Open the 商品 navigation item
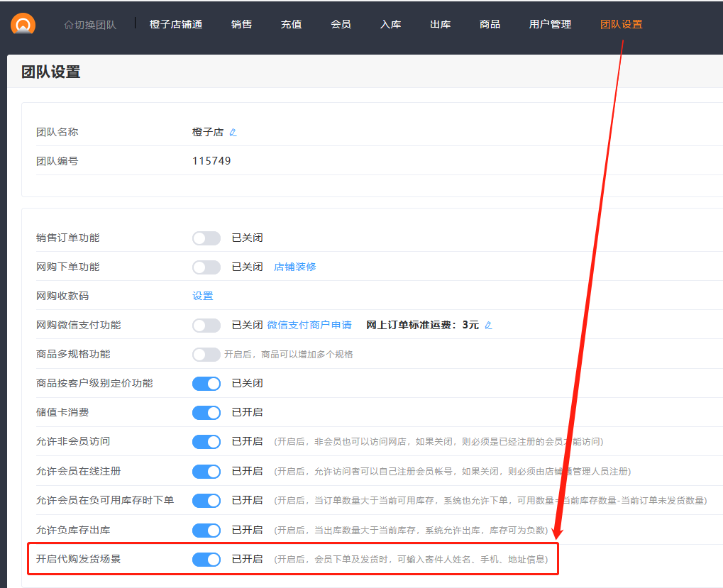The height and width of the screenshot is (588, 723). (x=490, y=24)
